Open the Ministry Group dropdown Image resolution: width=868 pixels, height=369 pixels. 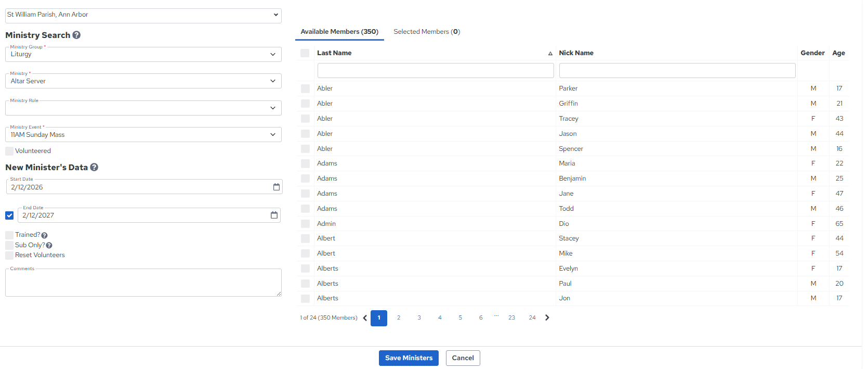pyautogui.click(x=143, y=54)
